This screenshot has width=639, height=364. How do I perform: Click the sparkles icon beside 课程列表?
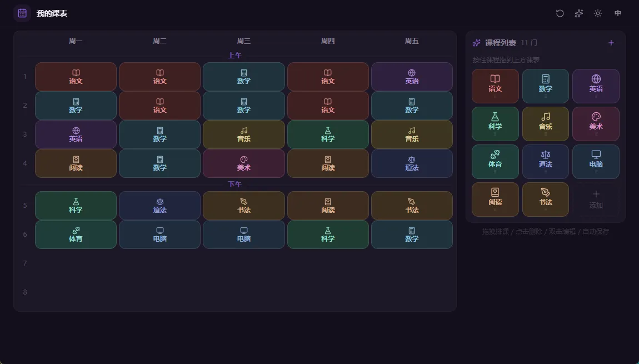tap(476, 43)
